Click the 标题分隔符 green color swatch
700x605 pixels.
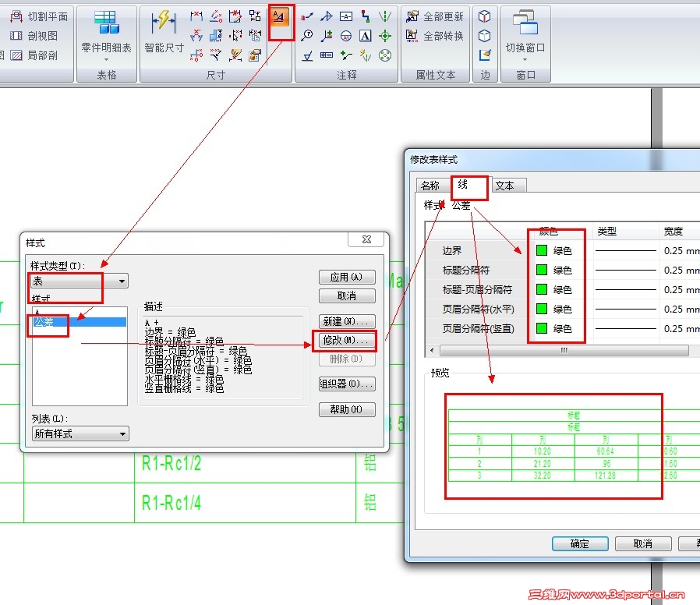(542, 270)
